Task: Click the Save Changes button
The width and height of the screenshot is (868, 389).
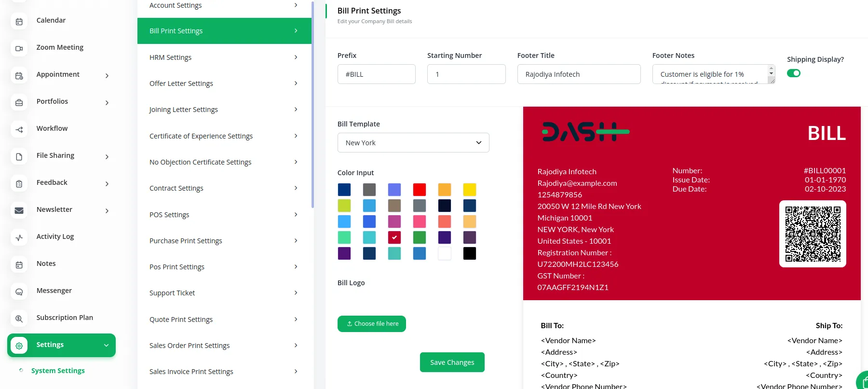Action: pos(452,362)
